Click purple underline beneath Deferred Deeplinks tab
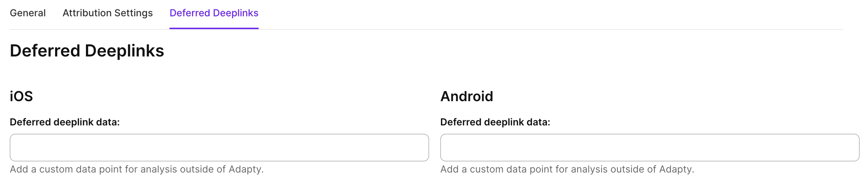Image resolution: width=868 pixels, height=194 pixels. click(214, 28)
